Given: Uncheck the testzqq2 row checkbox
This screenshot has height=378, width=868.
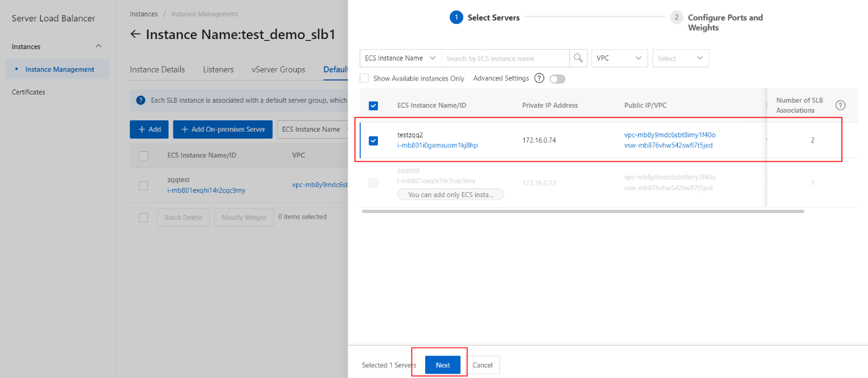Looking at the screenshot, I should click(373, 140).
